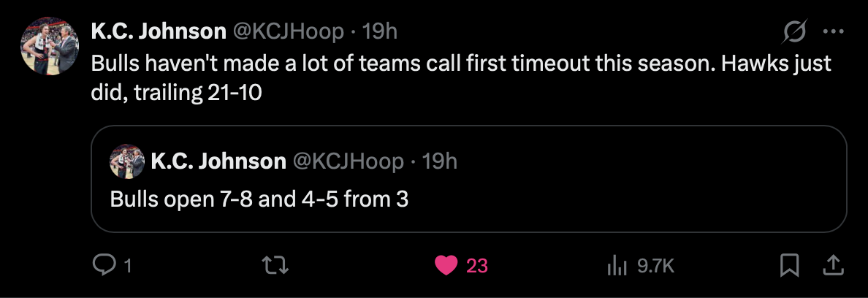The width and height of the screenshot is (868, 298).
Task: Open the quoted tweet's 19h timestamp
Action: 440,161
